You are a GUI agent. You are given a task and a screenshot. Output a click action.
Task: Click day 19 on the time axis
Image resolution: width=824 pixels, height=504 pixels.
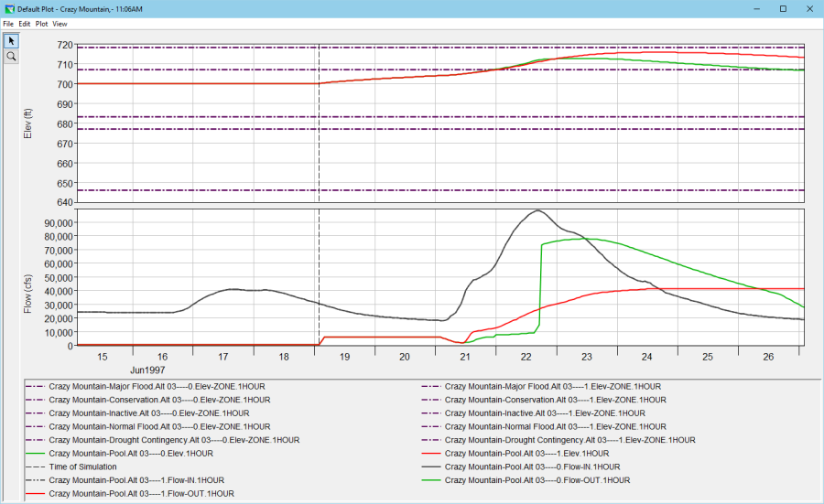pyautogui.click(x=344, y=357)
